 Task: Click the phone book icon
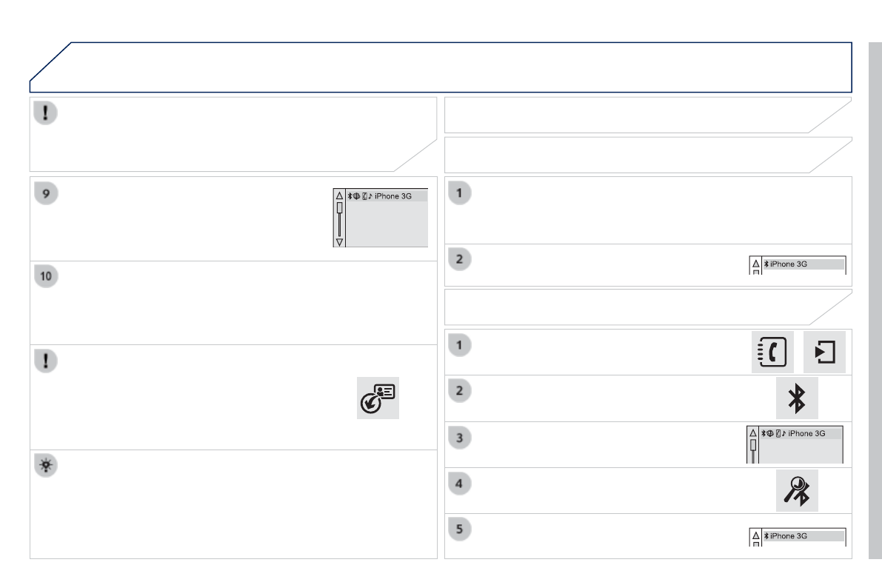point(771,352)
